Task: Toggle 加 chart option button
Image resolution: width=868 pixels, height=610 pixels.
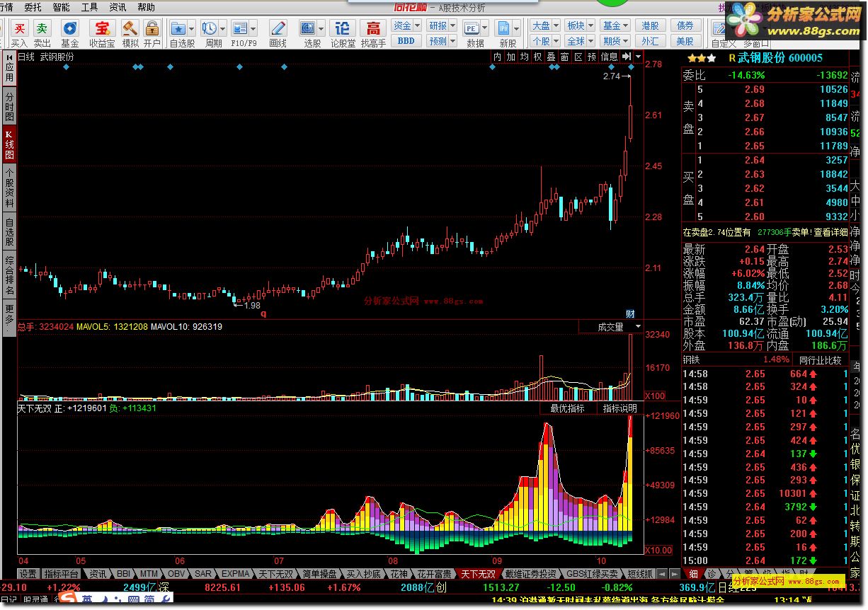Action: point(510,57)
